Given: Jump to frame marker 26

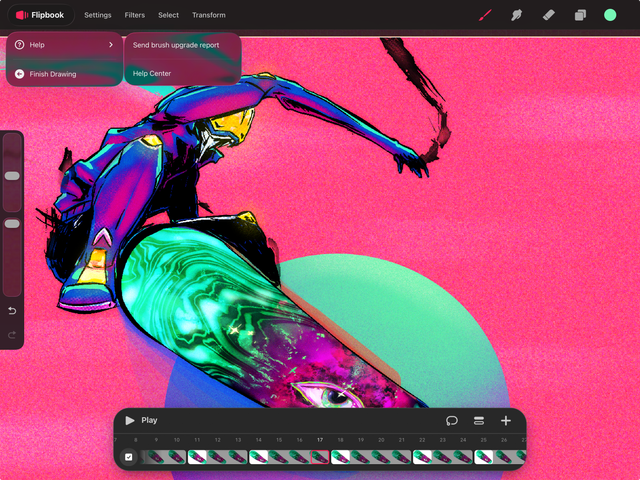Looking at the screenshot, I should [x=504, y=440].
